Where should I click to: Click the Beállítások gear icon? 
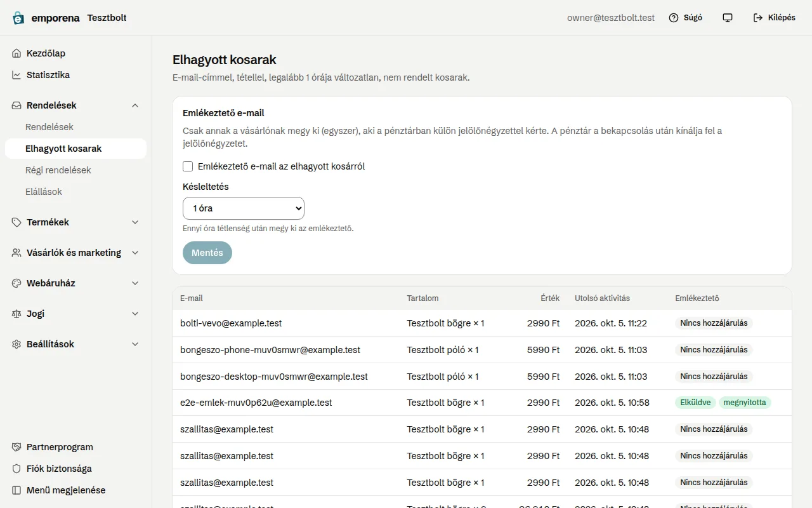[x=16, y=344]
